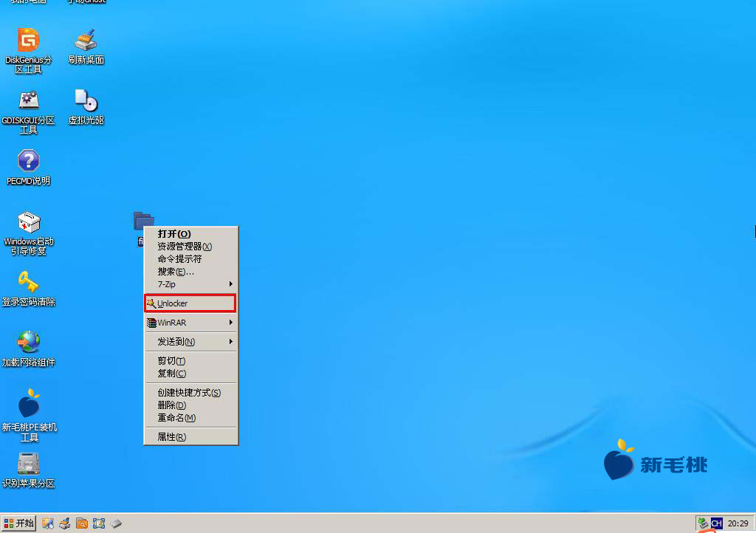Click the CH input language indicator
Viewport: 756px width, 533px height.
(x=716, y=523)
